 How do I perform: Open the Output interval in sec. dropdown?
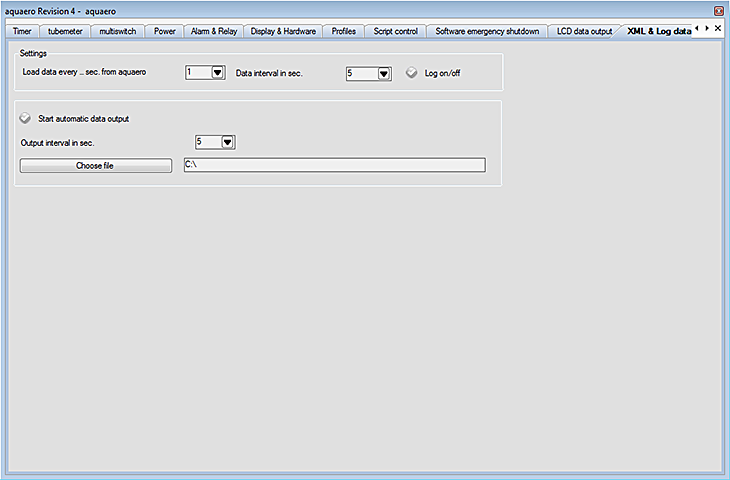(227, 142)
